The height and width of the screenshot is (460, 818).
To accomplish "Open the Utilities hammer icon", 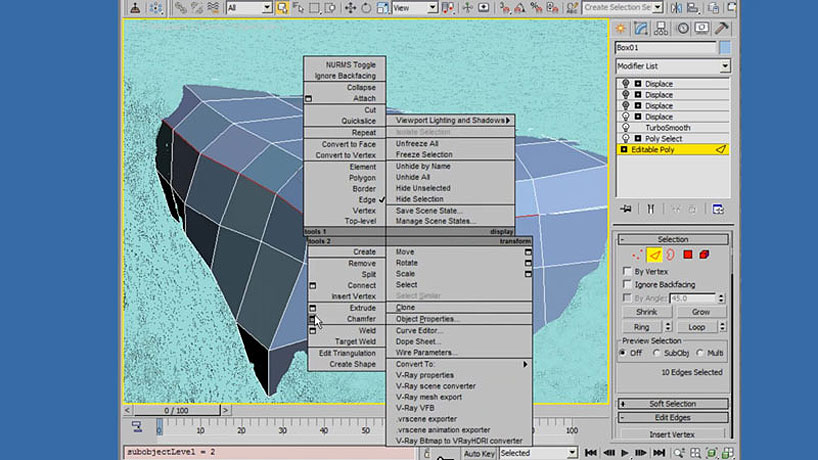I will click(x=722, y=27).
